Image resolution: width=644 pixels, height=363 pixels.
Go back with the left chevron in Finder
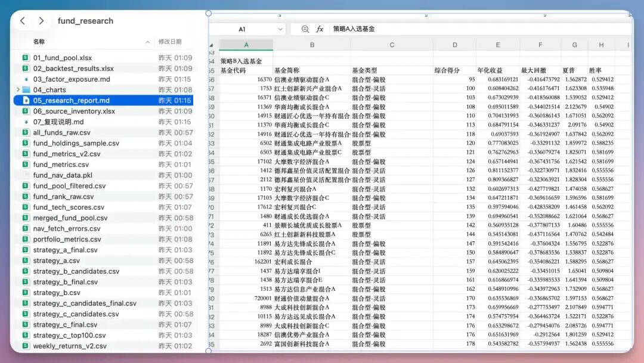coord(23,21)
